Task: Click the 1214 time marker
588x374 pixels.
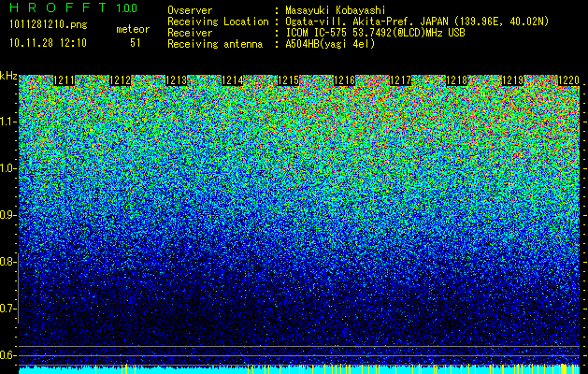Action: click(233, 80)
